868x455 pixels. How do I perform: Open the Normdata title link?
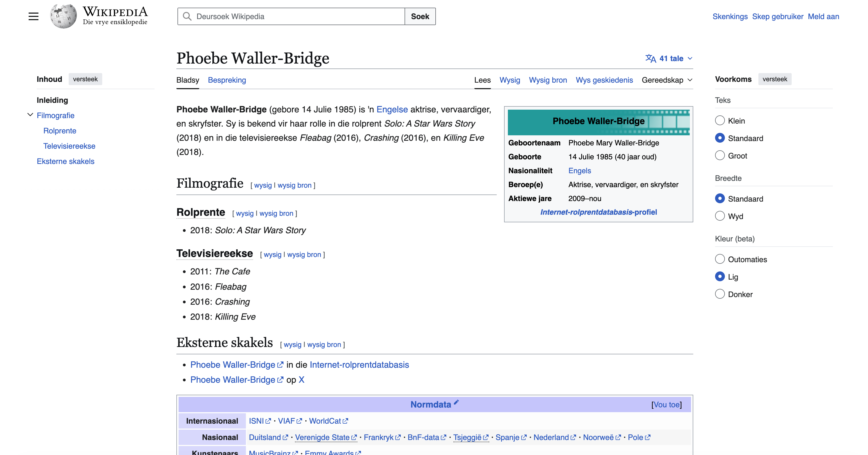coord(430,405)
